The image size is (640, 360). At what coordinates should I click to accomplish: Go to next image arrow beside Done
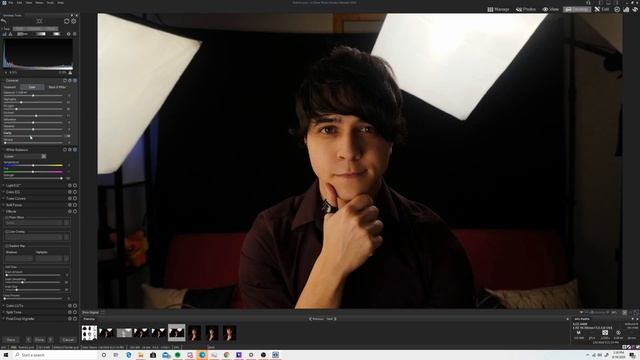(51, 340)
